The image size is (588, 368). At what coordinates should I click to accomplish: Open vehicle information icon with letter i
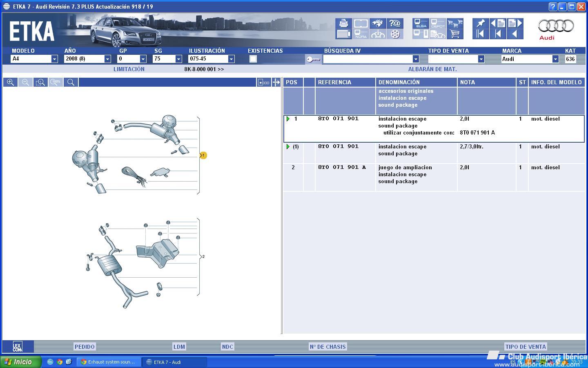[378, 34]
